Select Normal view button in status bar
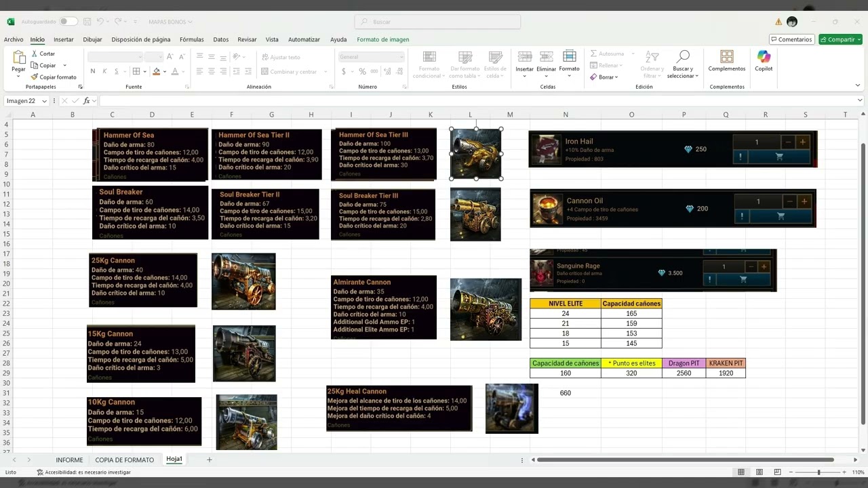 coord(741,472)
